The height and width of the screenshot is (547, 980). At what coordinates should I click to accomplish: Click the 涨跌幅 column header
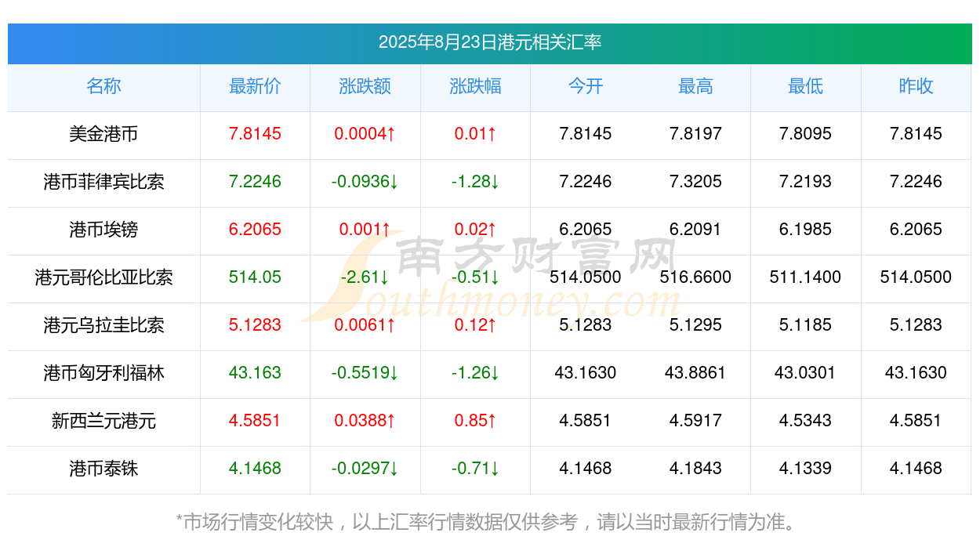coord(475,86)
